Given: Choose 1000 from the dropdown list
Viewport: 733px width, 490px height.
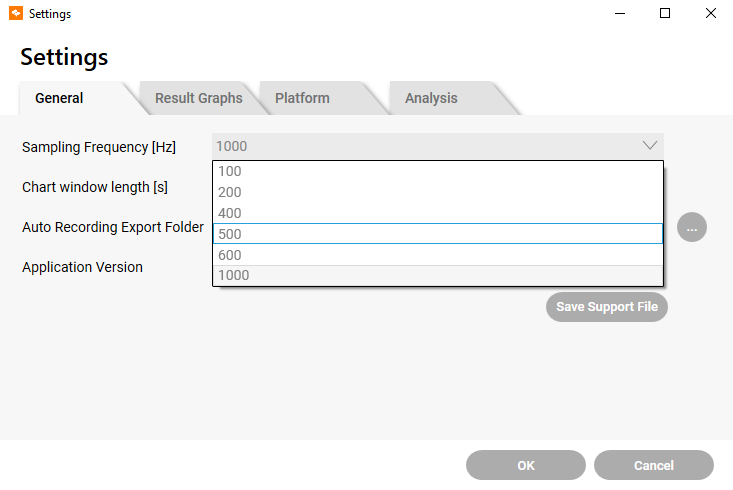Looking at the screenshot, I should (x=438, y=275).
